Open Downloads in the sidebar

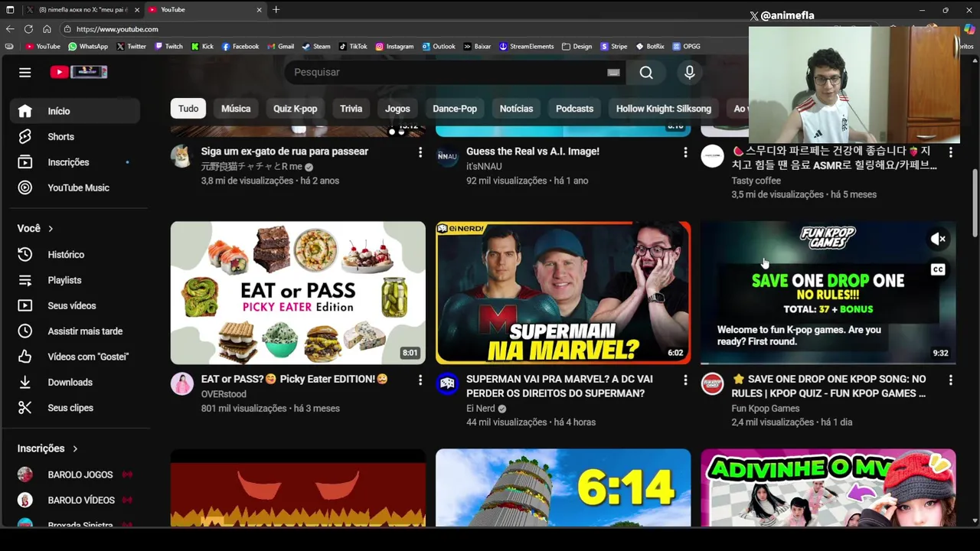pyautogui.click(x=75, y=382)
